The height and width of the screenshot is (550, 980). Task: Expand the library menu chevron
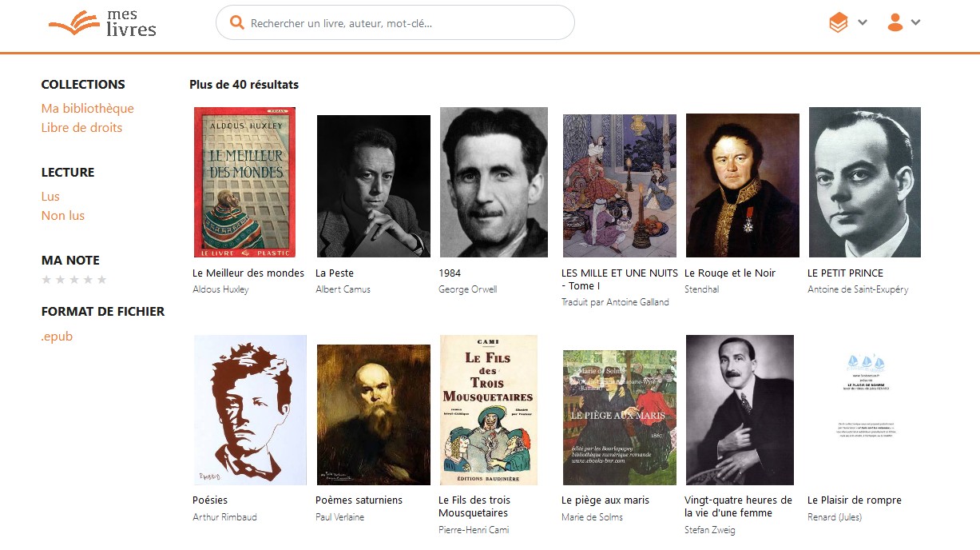863,22
